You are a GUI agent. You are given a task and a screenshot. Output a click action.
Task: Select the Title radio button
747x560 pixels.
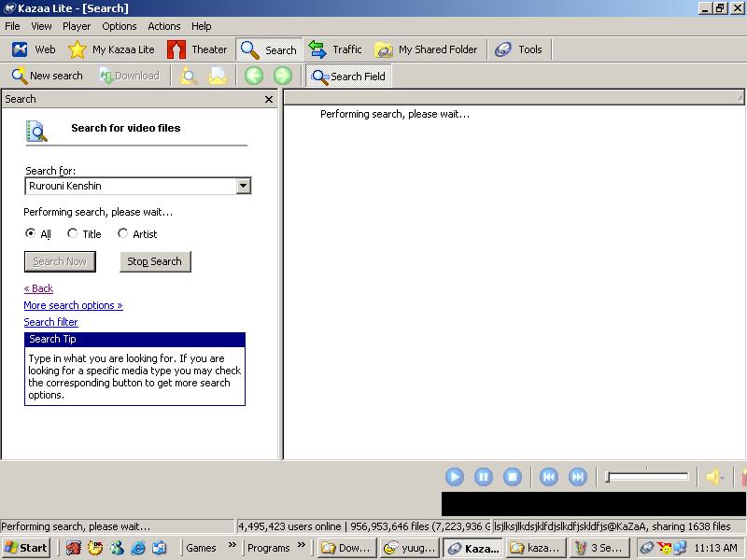73,233
